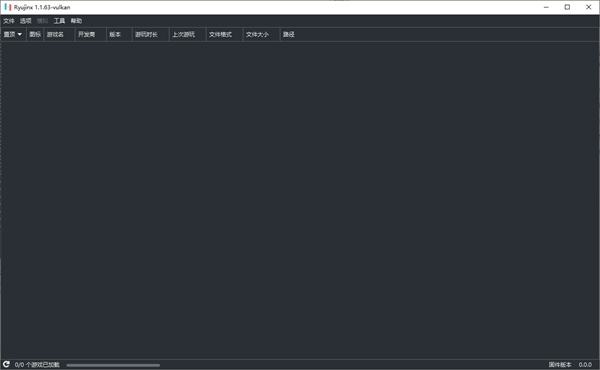
Task: Maximize the Ryujinx window
Action: 567,7
